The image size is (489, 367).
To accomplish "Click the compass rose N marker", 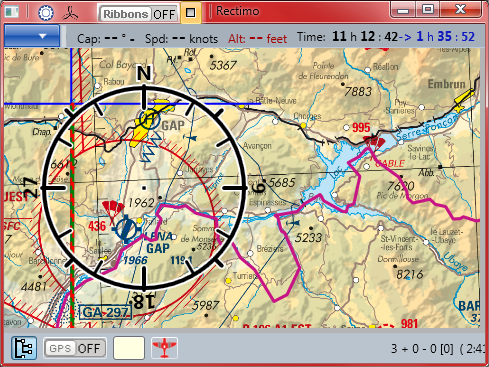I will tap(144, 73).
